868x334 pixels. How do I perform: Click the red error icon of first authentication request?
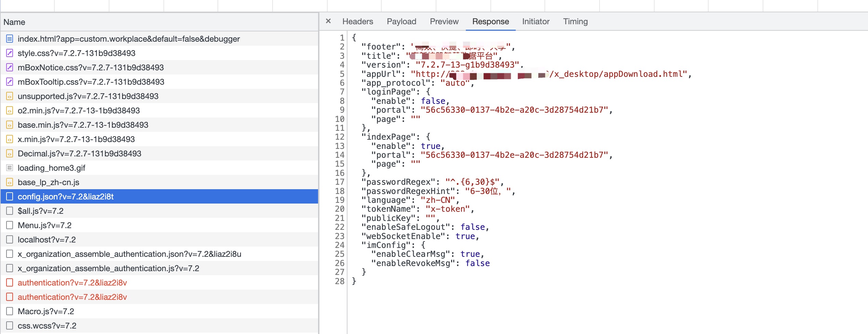[x=10, y=283]
